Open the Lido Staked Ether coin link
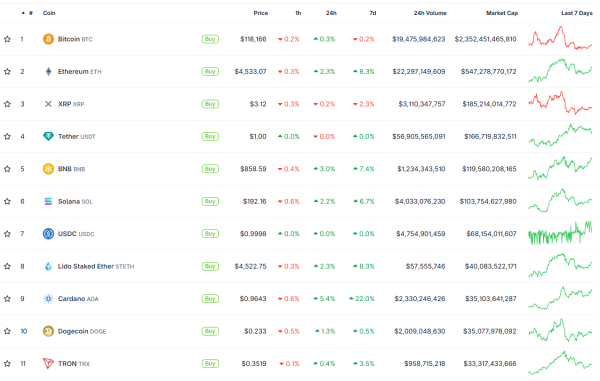 coord(96,266)
